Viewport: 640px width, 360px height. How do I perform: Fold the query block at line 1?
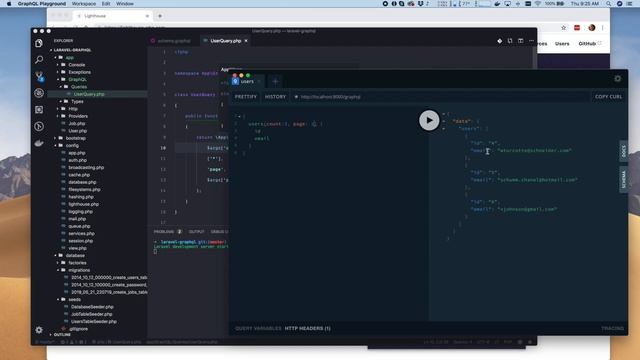pos(239,116)
